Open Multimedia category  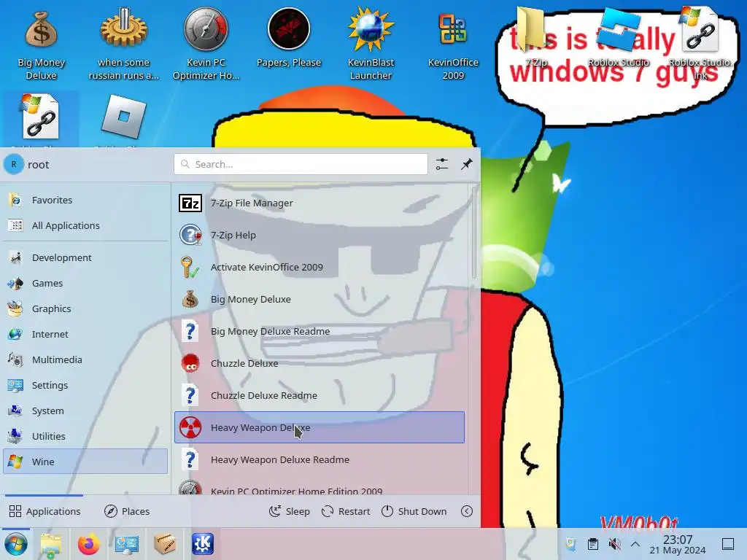tap(85, 359)
